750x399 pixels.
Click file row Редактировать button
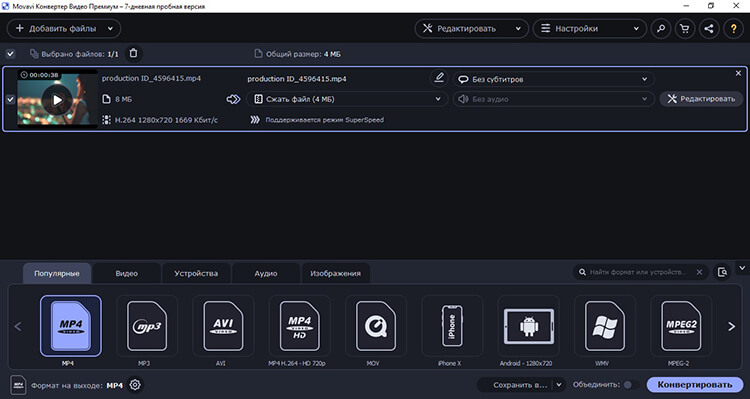point(701,99)
